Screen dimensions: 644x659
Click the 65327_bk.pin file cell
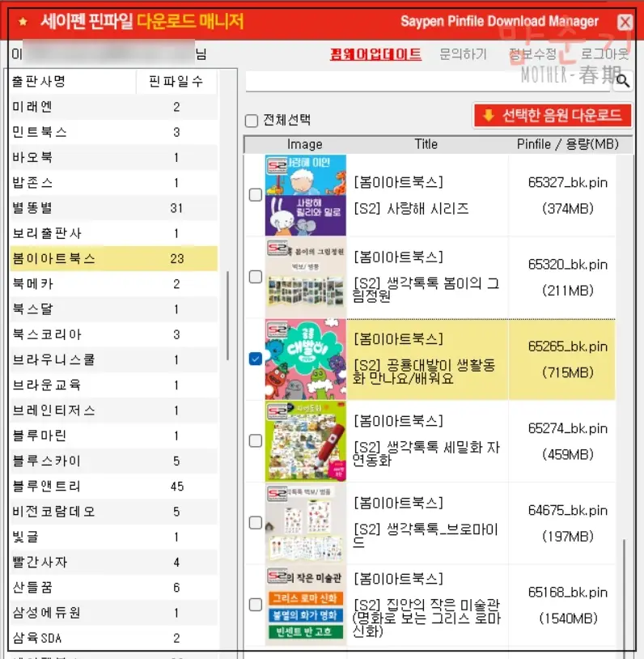click(562, 195)
